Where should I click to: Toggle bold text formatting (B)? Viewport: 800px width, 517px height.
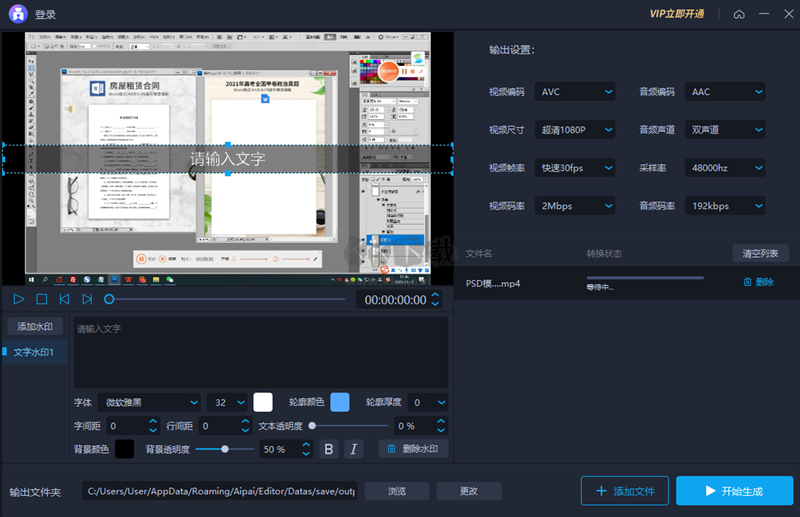[x=329, y=450]
